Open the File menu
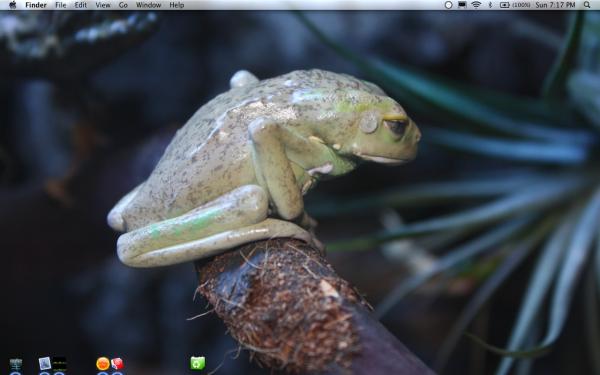The height and width of the screenshot is (375, 600). [x=60, y=5]
